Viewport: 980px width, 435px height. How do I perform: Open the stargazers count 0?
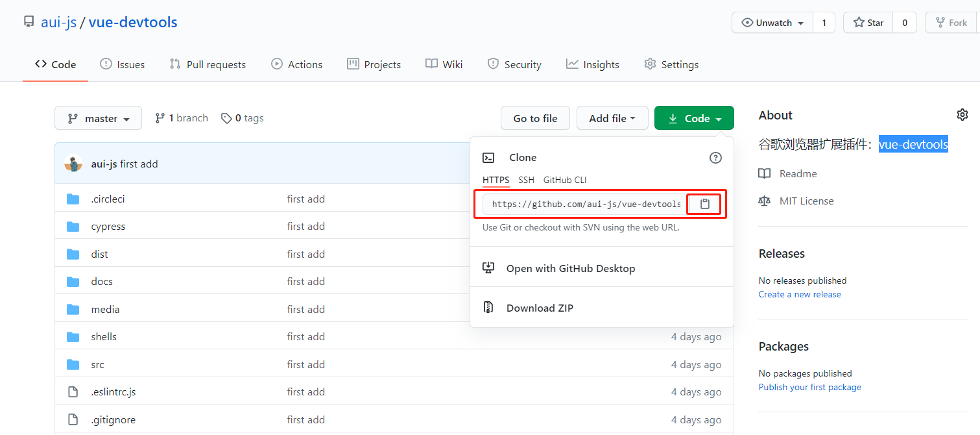pos(904,23)
